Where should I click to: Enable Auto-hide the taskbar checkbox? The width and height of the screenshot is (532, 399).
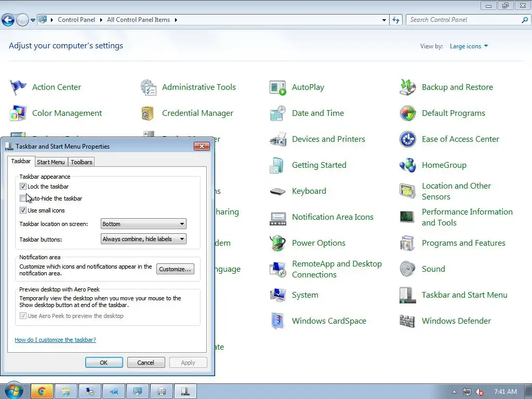coord(23,198)
